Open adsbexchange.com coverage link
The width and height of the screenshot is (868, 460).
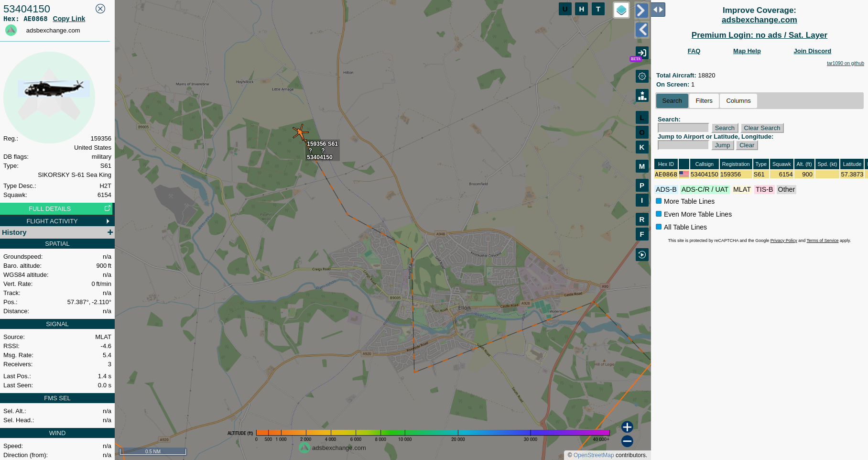tap(759, 20)
